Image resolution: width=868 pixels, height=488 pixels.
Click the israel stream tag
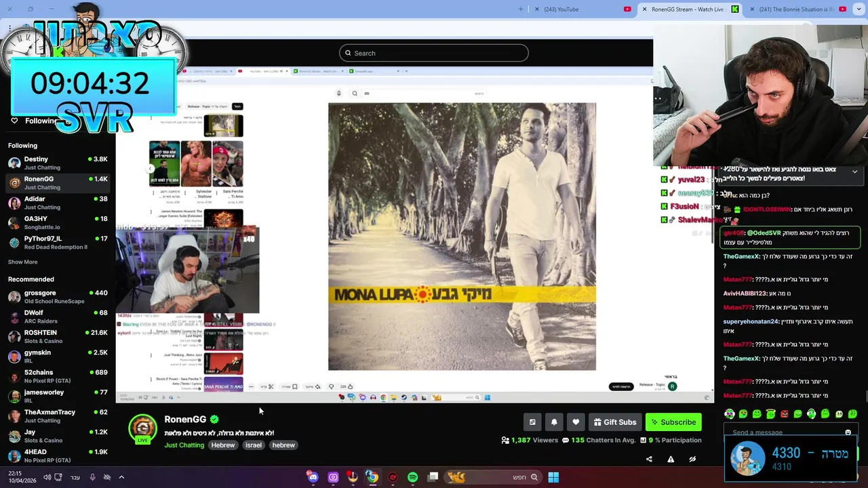[x=254, y=445]
